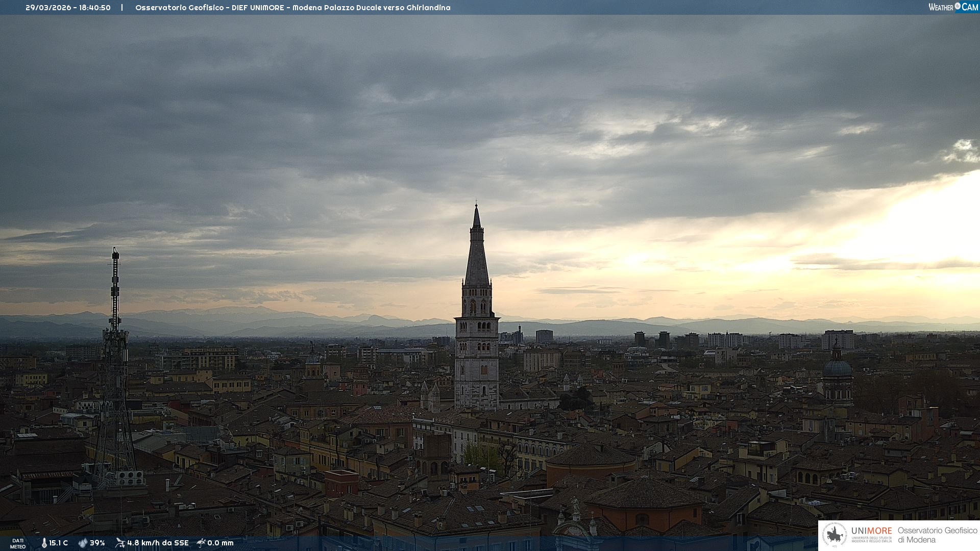Screen dimensions: 980x551
Task: Click Osservatorio Geofisico di Modena logo text
Action: pos(937,535)
